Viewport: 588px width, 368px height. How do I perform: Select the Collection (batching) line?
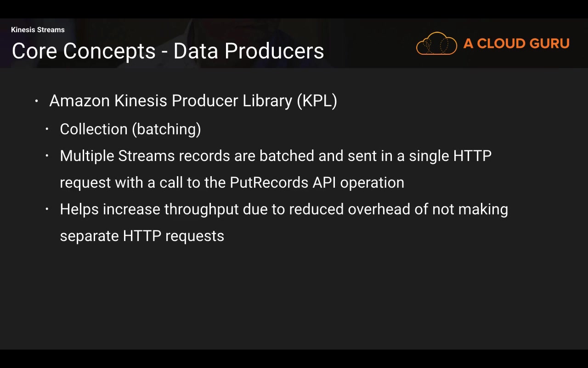pyautogui.click(x=130, y=129)
